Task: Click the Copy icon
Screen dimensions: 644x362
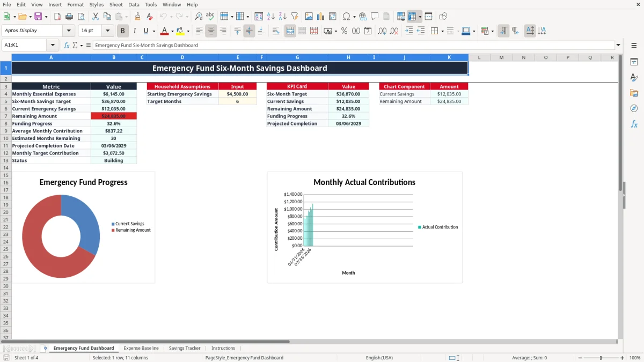Action: click(107, 17)
